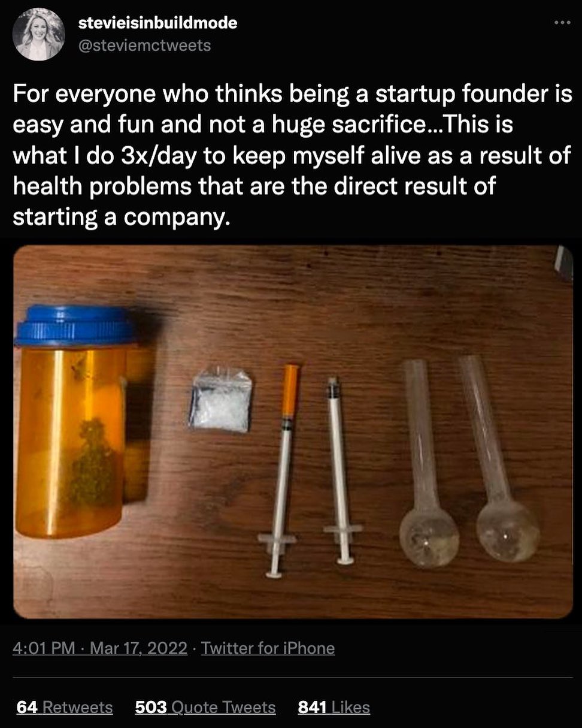Click the 4:01 PM tweet time
The image size is (582, 728).
pyautogui.click(x=44, y=648)
